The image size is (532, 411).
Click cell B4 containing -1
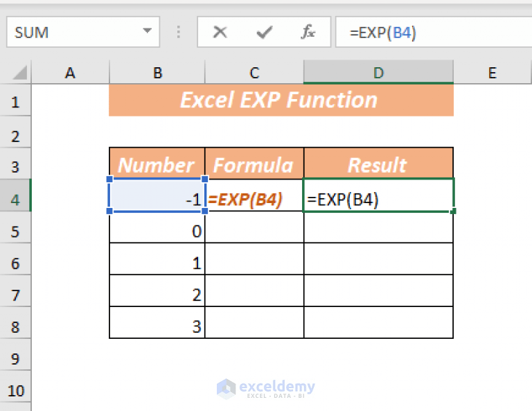(157, 195)
